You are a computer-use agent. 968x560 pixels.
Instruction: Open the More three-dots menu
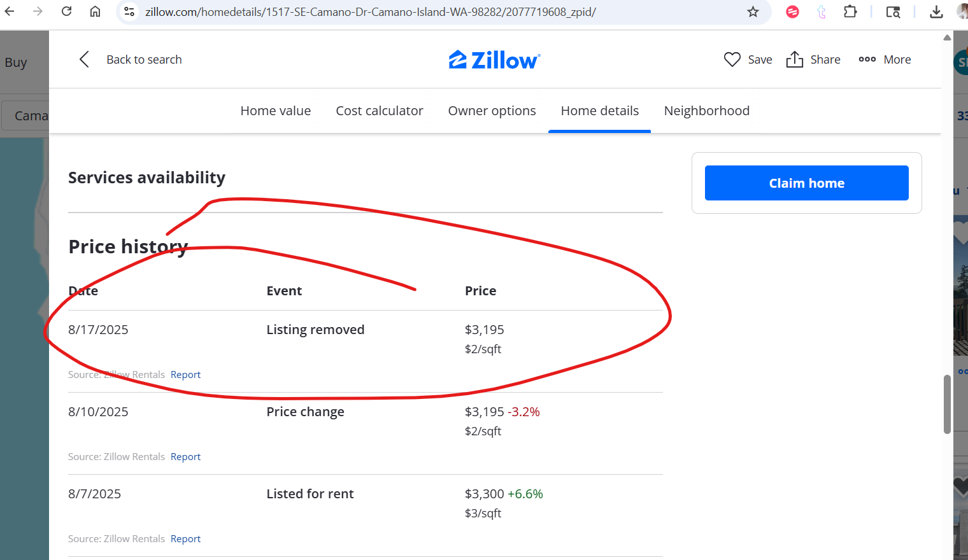pos(867,59)
